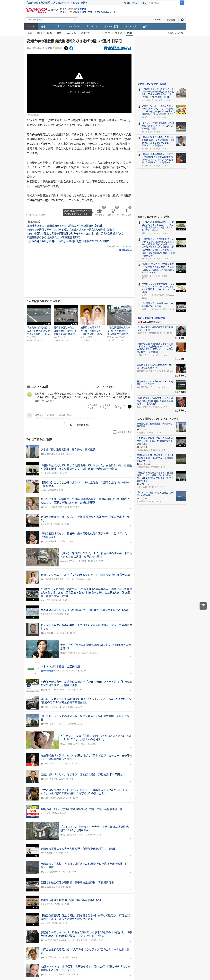React with 新しい視点 exclamation icon
The image size is (210, 980).
coord(127,212)
